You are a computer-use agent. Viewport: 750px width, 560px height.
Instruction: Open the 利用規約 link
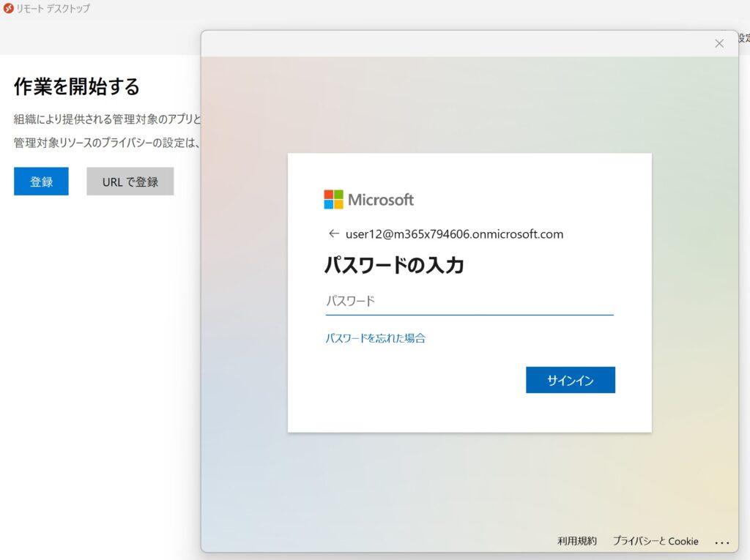[x=577, y=541]
